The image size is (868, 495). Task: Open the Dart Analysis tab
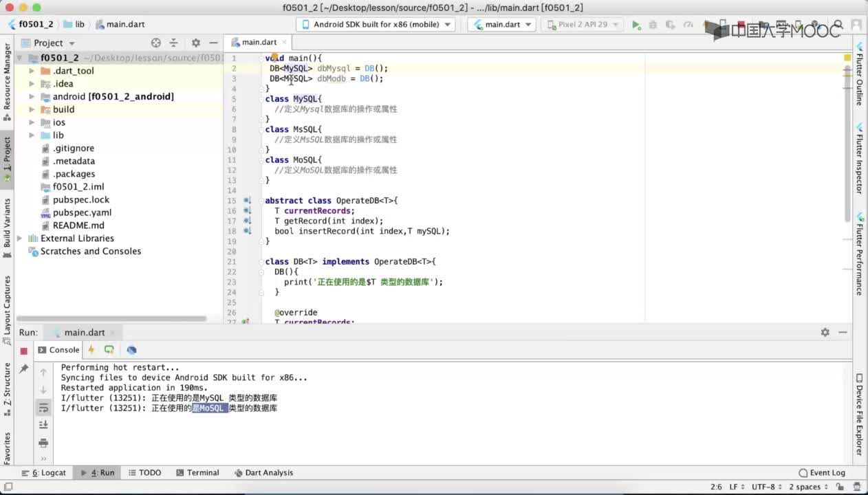263,473
